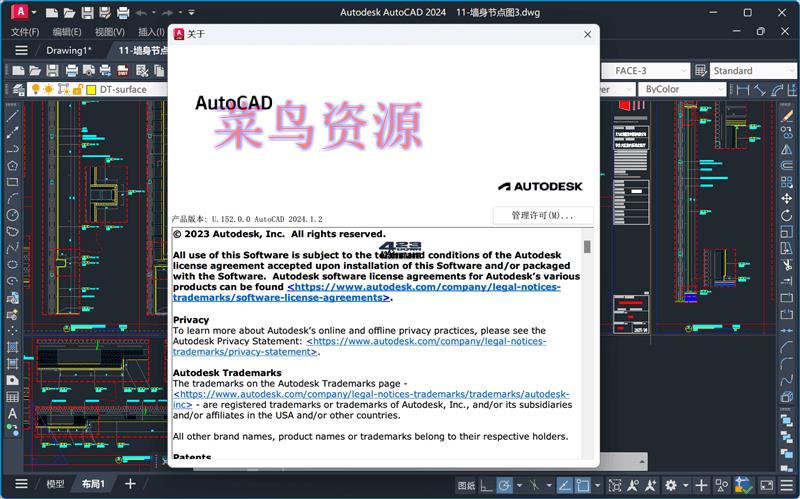Toggle layer on/off lightbulb for DT-surface
The image size is (800, 499).
(x=35, y=89)
